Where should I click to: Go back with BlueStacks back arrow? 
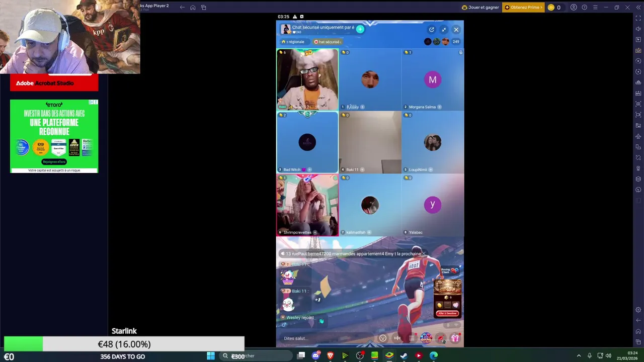pos(182,7)
